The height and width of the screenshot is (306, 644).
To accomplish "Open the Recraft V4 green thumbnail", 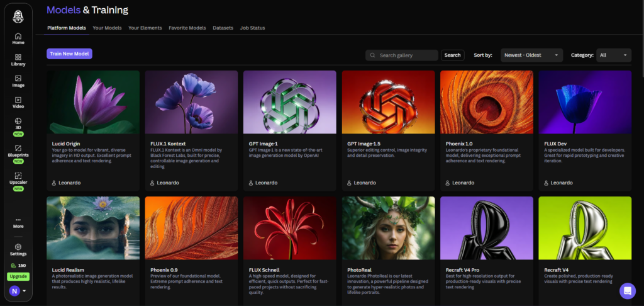I will click(x=586, y=228).
